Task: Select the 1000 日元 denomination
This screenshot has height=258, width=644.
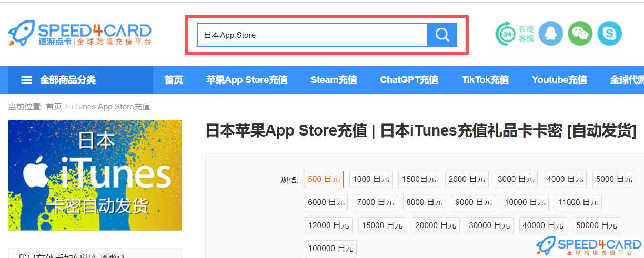Action: click(x=371, y=179)
